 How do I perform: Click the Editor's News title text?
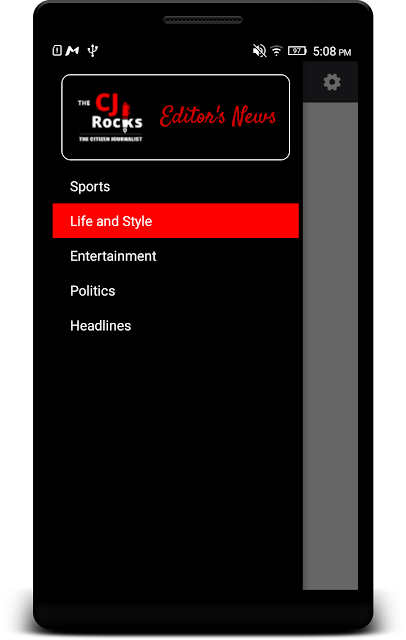point(217,116)
